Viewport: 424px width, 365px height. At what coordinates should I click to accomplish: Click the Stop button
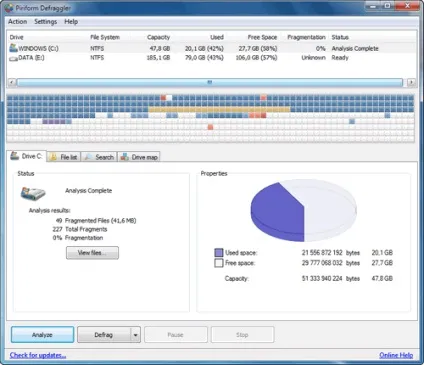tap(242, 335)
